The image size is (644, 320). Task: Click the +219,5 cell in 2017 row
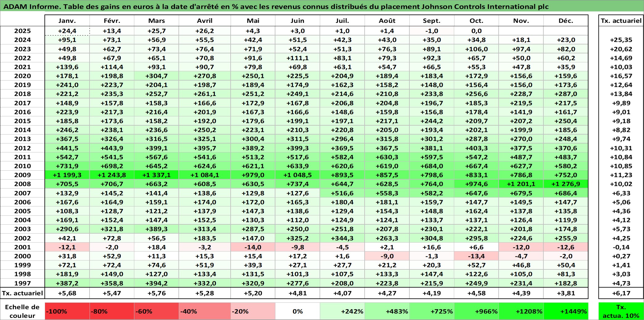tap(521, 103)
